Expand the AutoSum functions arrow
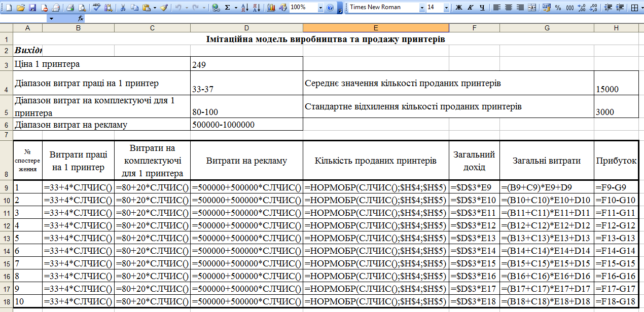Image resolution: width=644 pixels, height=312 pixels. pyautogui.click(x=236, y=8)
